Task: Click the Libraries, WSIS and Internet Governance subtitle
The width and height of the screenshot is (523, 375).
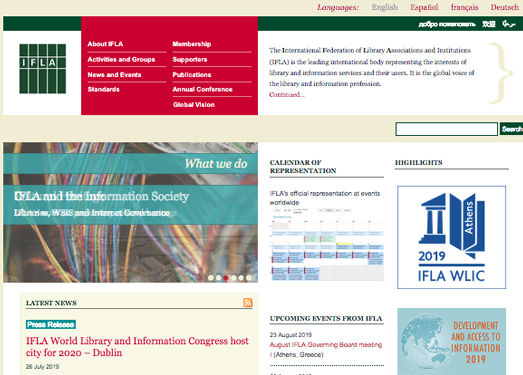Action: (x=92, y=213)
